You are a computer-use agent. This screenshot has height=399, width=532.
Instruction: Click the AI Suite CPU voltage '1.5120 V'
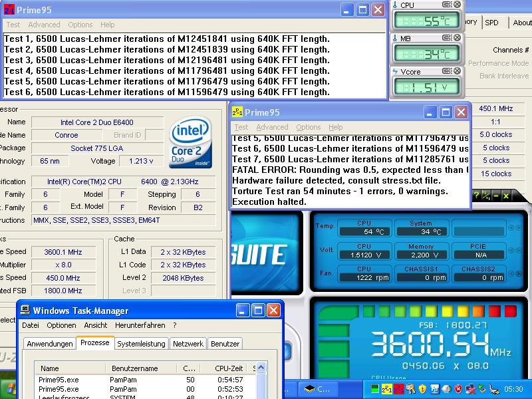pyautogui.click(x=364, y=255)
